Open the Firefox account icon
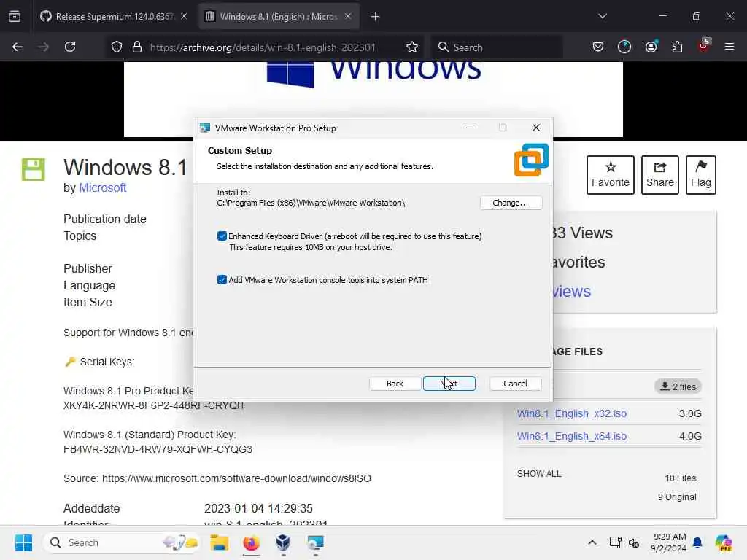 (x=651, y=47)
